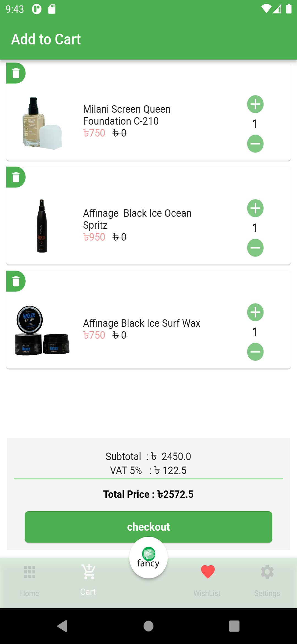The width and height of the screenshot is (297, 644).
Task: Reduce Ocean Spritz quantity by one
Action: (x=255, y=248)
